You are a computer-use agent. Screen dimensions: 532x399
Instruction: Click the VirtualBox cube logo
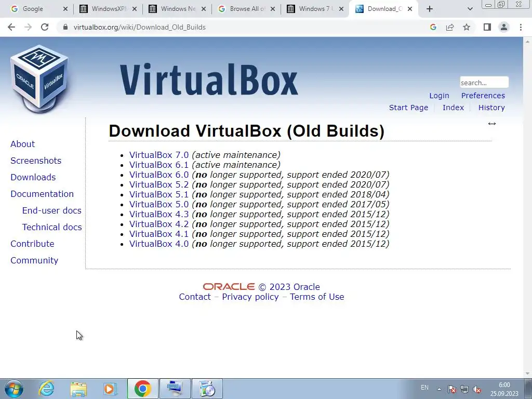click(x=39, y=79)
